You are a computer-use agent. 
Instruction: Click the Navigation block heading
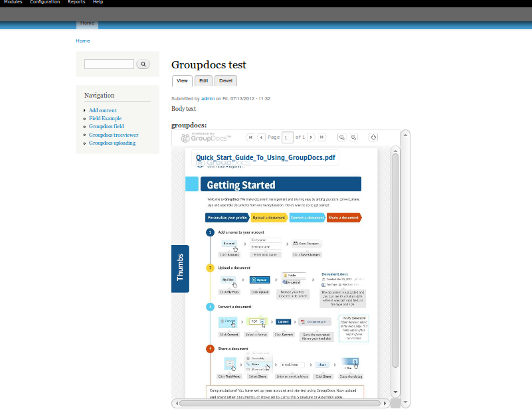tap(100, 95)
